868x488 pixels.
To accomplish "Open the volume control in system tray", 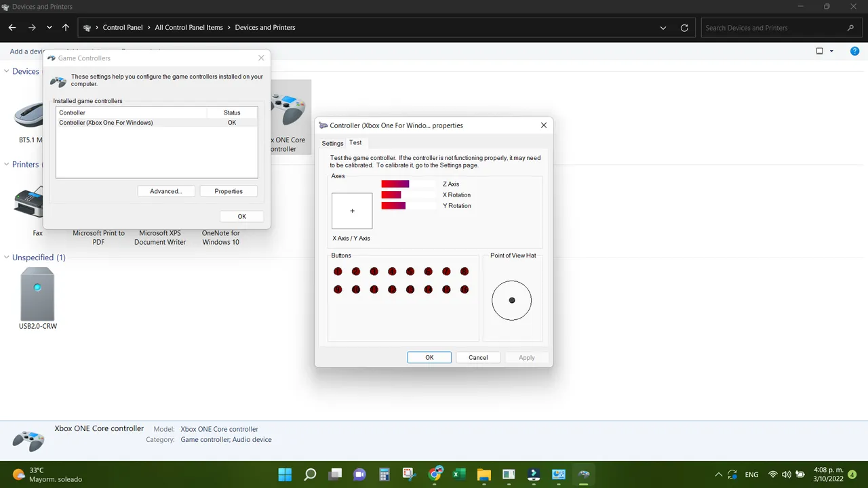I will tap(787, 474).
